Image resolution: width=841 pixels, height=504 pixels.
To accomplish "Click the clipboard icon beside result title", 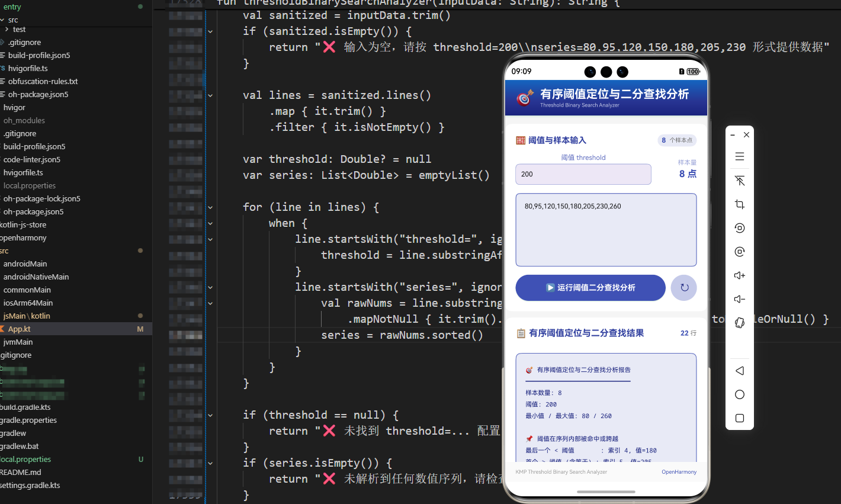I will [x=521, y=333].
